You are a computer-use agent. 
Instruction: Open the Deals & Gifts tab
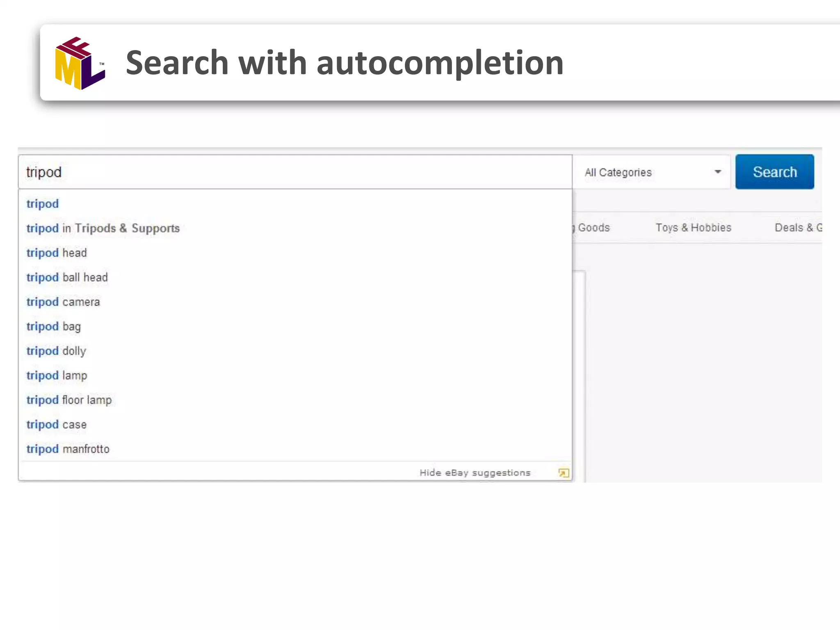click(x=798, y=228)
